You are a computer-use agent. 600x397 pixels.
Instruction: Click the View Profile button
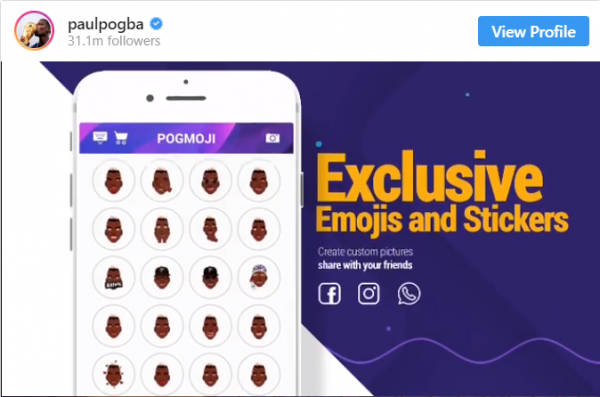click(x=533, y=31)
